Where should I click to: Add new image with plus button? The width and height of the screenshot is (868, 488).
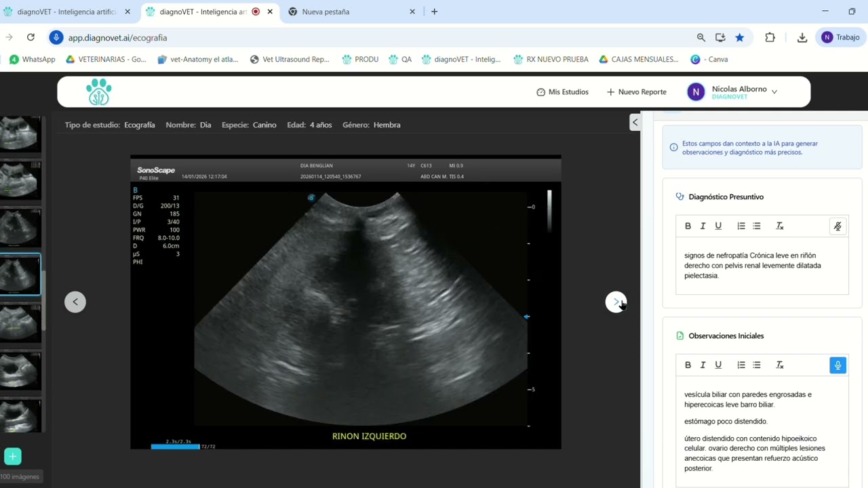[13, 456]
